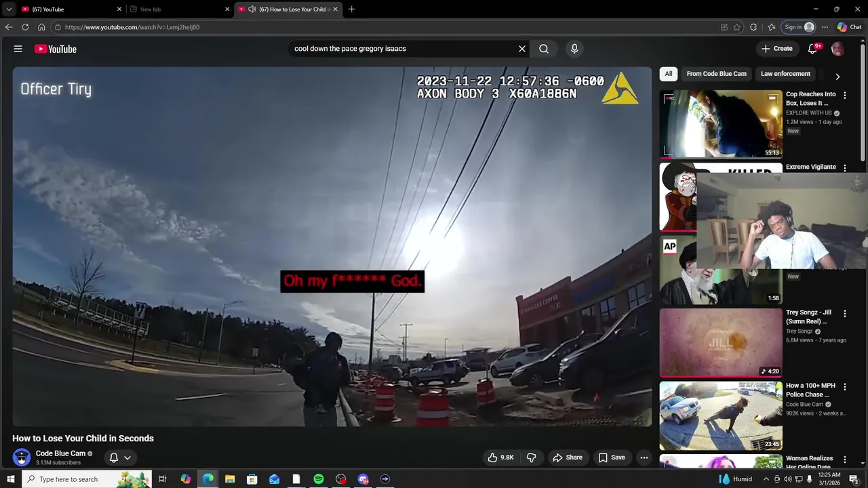This screenshot has height=488, width=868.
Task: Open the Favorites list icon
Action: (772, 27)
